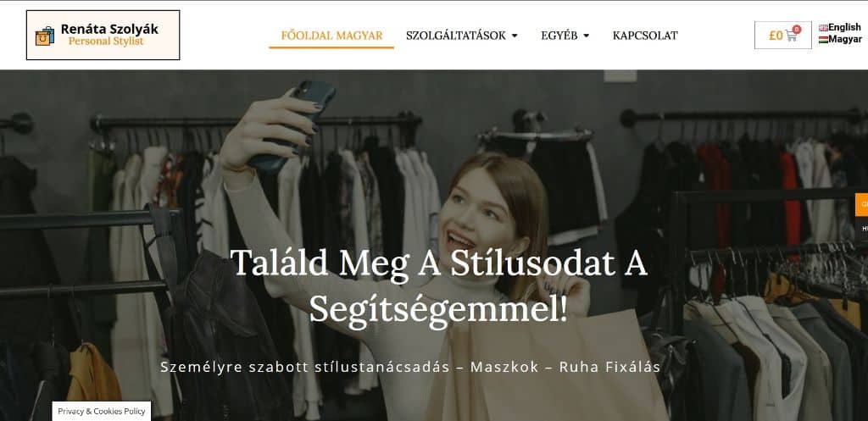Viewport: 868px width, 421px height.
Task: Switch language to Magyar
Action: [x=845, y=39]
